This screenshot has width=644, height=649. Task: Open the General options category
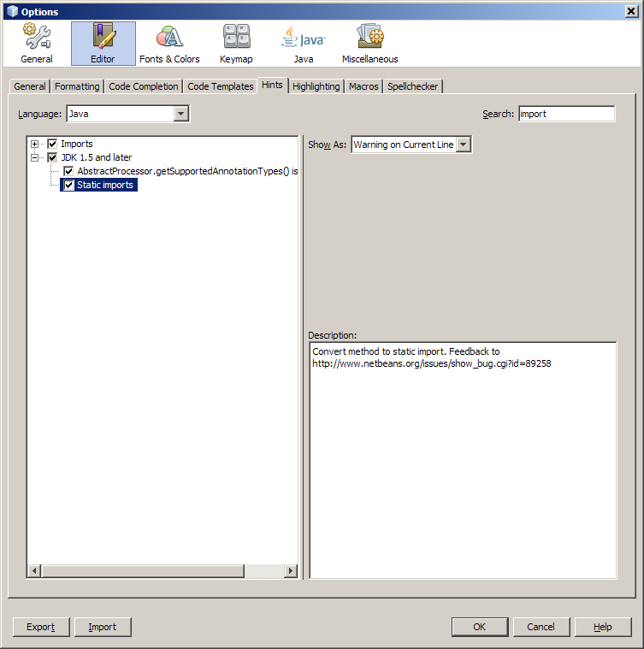(x=37, y=44)
